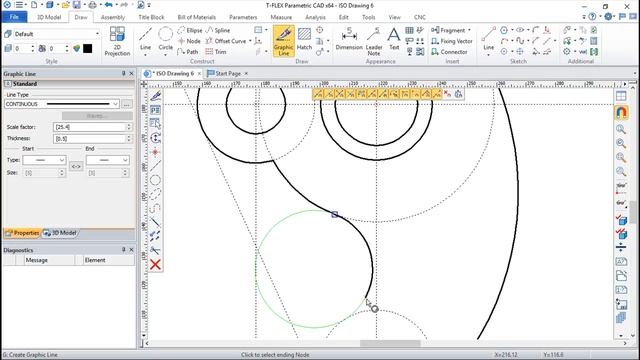Expand the Offset Curve dropdown arrow
This screenshot has height=360, width=640.
click(250, 41)
